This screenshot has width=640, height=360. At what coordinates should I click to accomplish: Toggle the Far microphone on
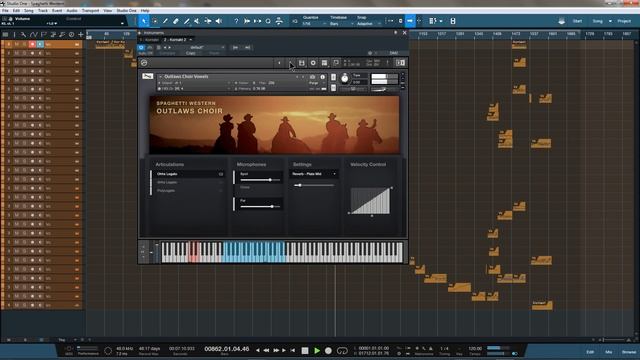click(234, 204)
